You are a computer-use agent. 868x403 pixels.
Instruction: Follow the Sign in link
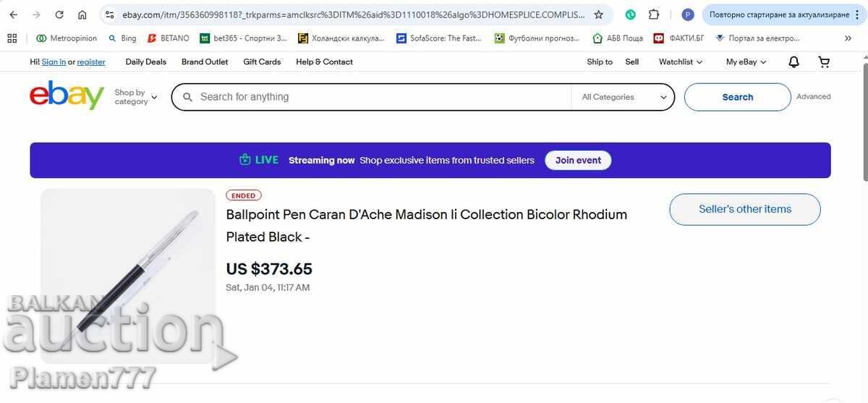(x=54, y=62)
